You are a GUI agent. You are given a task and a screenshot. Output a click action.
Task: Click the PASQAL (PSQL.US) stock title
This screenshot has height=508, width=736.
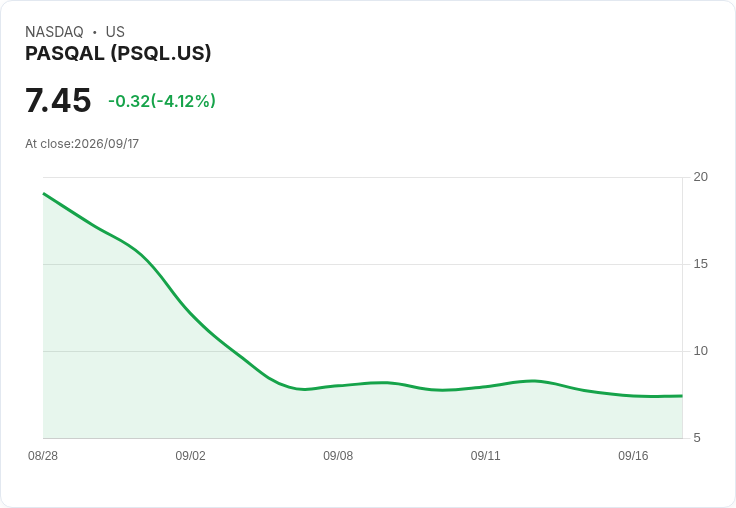click(118, 53)
